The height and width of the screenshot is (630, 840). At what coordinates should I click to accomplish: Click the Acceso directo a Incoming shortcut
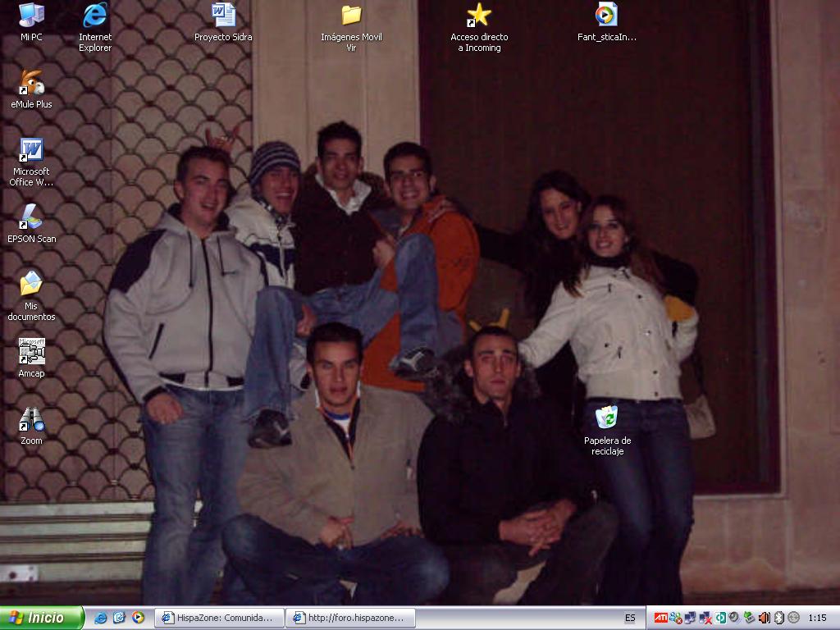(479, 16)
